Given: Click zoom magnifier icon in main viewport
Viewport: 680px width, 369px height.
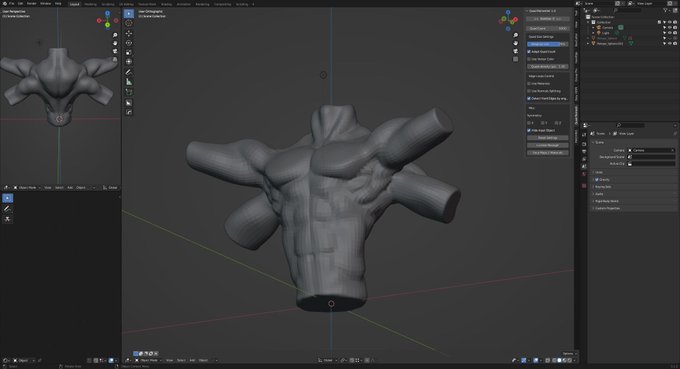Looking at the screenshot, I should click(515, 35).
